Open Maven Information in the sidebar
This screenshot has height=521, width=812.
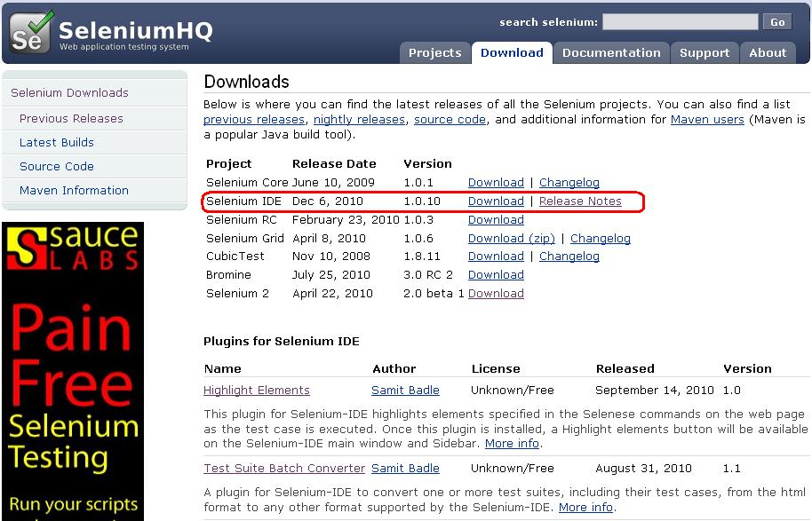(74, 190)
